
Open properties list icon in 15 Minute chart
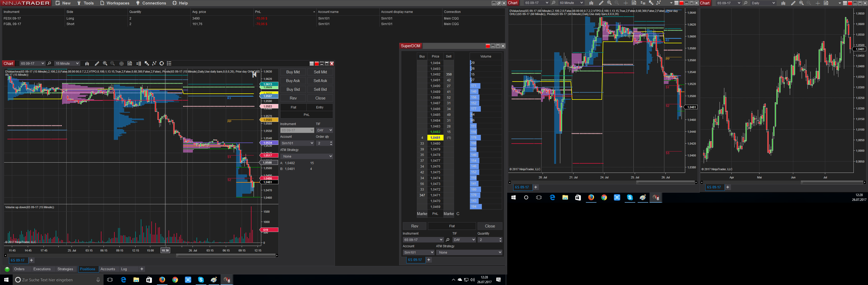point(169,64)
